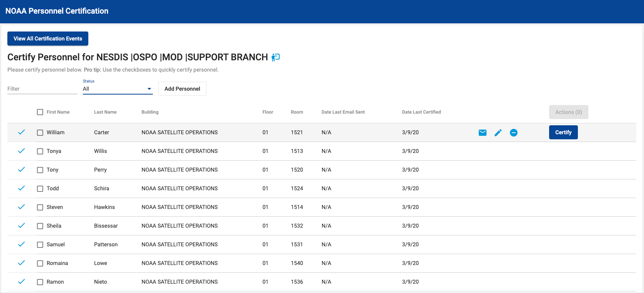Viewport: 644px width, 293px height.
Task: Check the box for Tonya Willis
Action: pos(40,151)
